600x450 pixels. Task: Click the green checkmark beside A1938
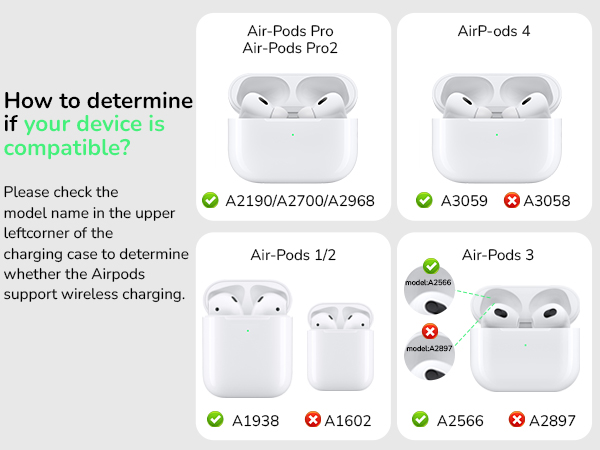[x=214, y=420]
